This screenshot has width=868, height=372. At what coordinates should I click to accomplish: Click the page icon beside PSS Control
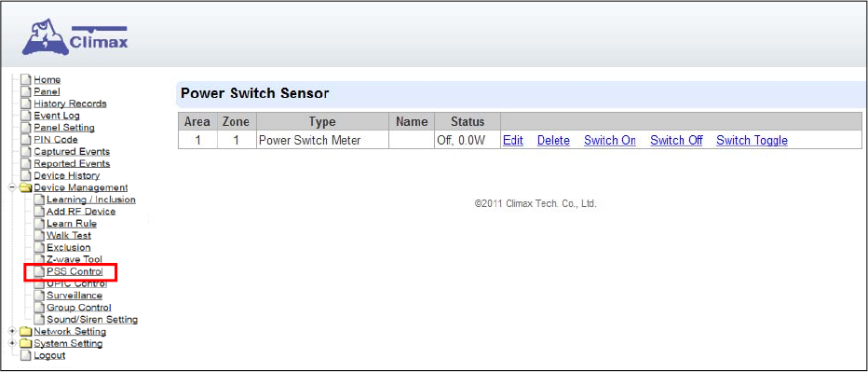(x=39, y=271)
